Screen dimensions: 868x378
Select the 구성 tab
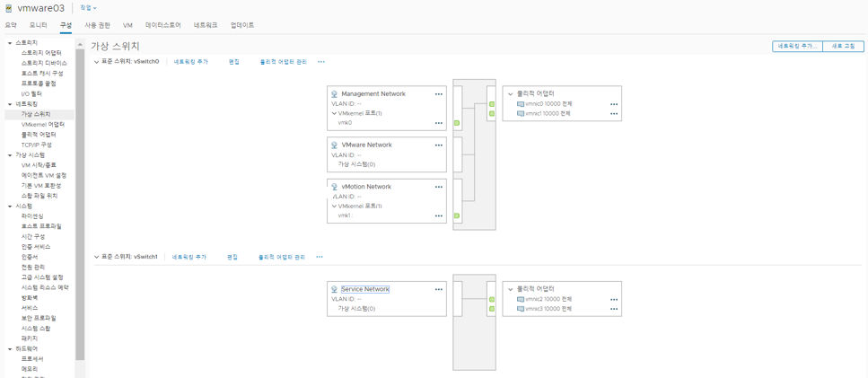pos(66,25)
